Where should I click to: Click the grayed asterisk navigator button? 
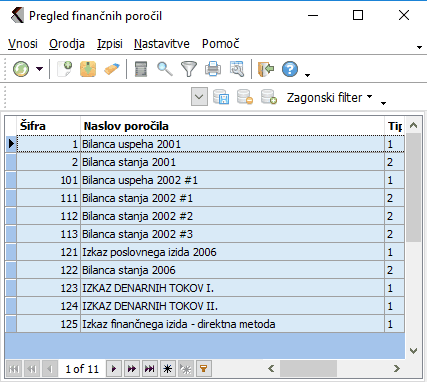coord(186,369)
